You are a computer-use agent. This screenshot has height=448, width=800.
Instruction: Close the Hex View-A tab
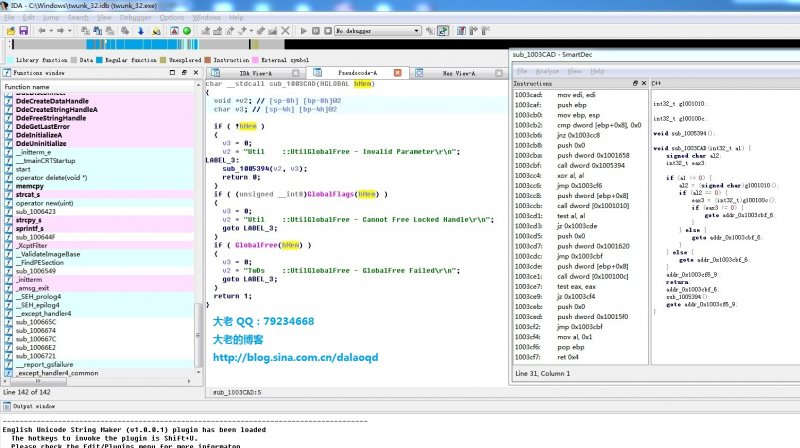coord(498,73)
